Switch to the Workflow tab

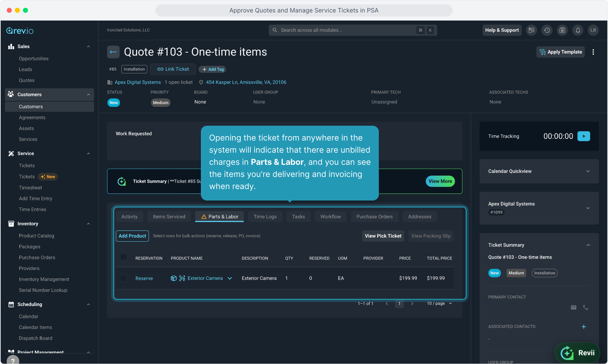click(331, 217)
